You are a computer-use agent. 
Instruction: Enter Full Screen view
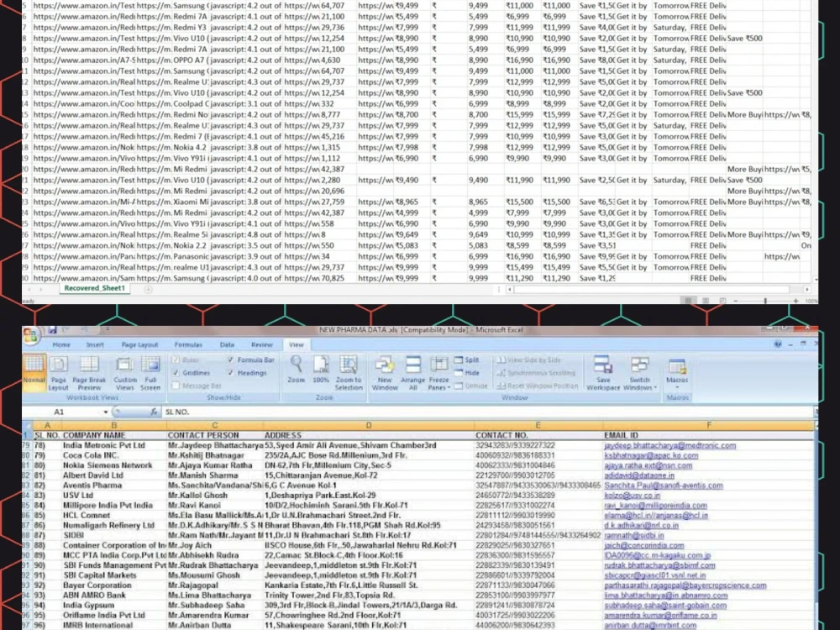click(x=150, y=372)
